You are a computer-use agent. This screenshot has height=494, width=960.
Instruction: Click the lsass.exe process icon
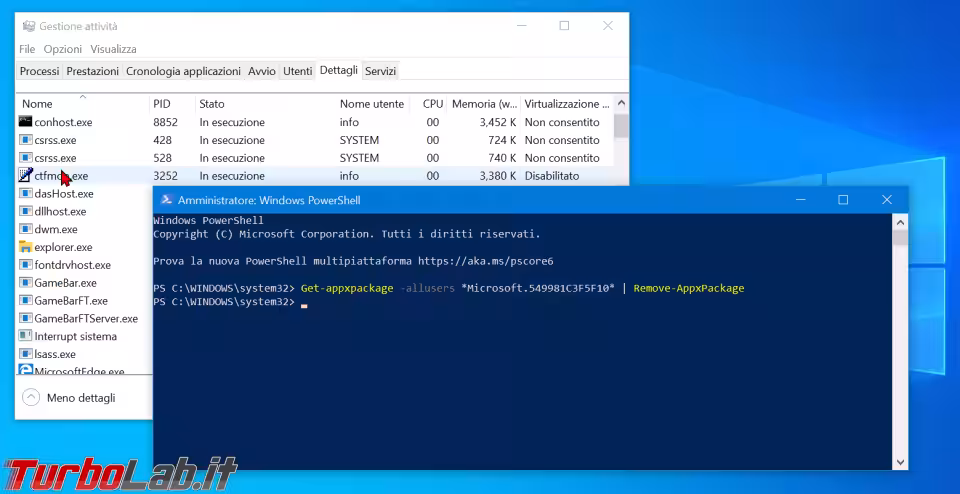[25, 354]
